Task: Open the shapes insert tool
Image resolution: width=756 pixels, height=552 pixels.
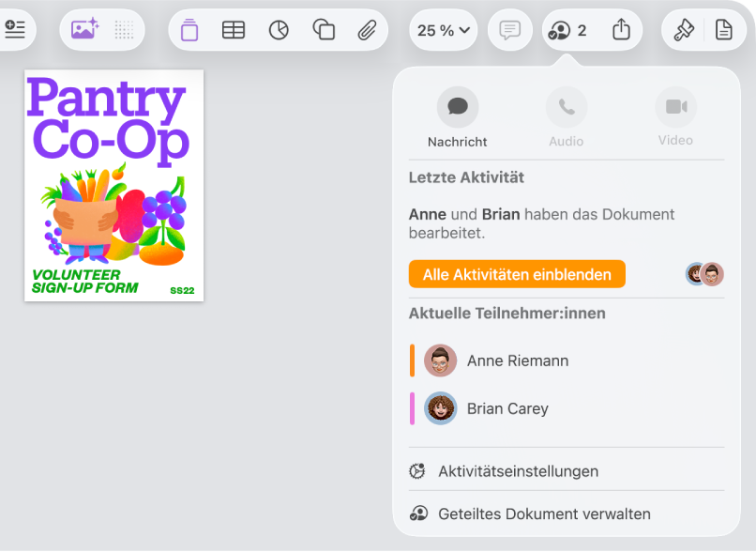Action: (x=324, y=29)
